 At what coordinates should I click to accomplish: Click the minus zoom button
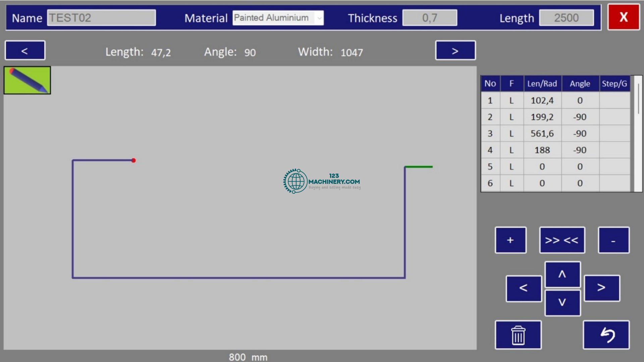(x=613, y=240)
